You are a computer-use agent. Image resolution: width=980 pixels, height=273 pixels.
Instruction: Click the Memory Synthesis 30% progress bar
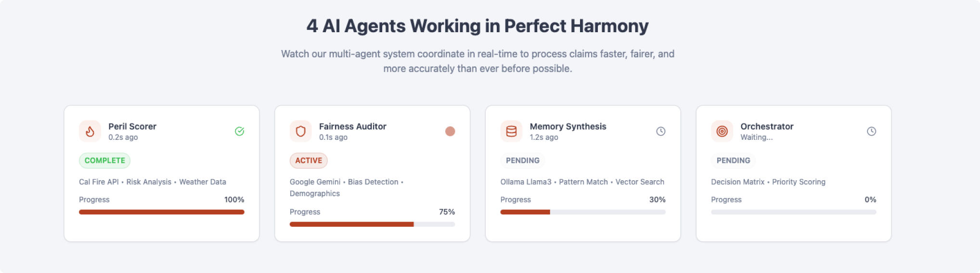click(583, 212)
